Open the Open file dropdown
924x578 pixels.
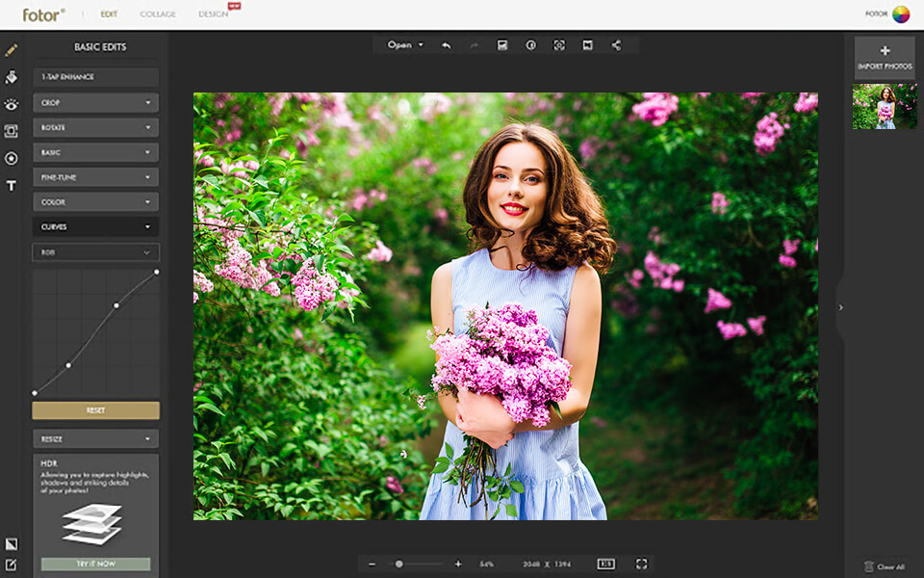pyautogui.click(x=405, y=45)
